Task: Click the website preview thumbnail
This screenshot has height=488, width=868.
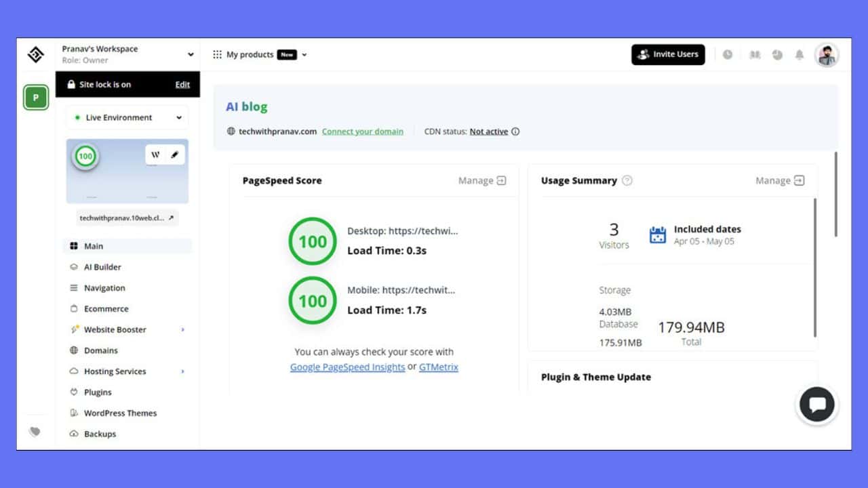Action: (x=127, y=171)
